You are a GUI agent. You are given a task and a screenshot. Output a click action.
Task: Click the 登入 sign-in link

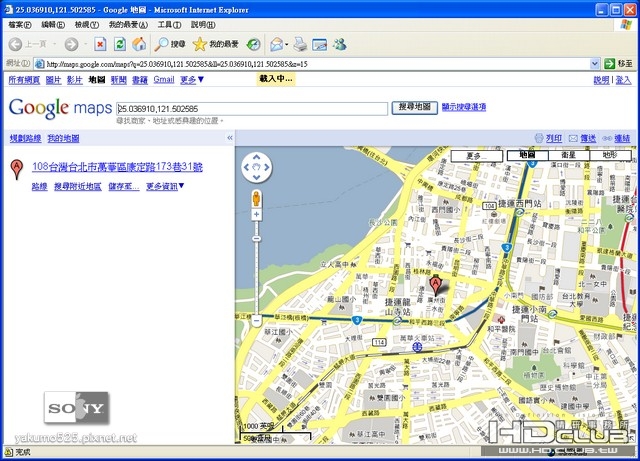(x=623, y=80)
